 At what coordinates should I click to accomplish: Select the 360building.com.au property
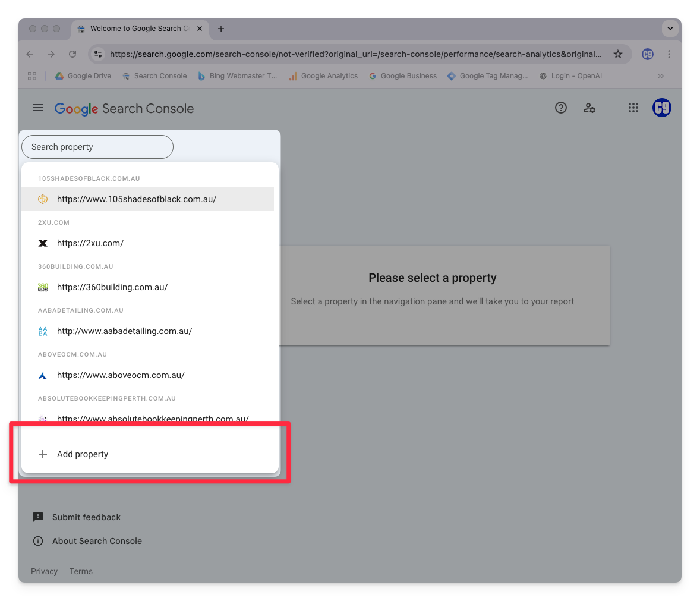112,287
